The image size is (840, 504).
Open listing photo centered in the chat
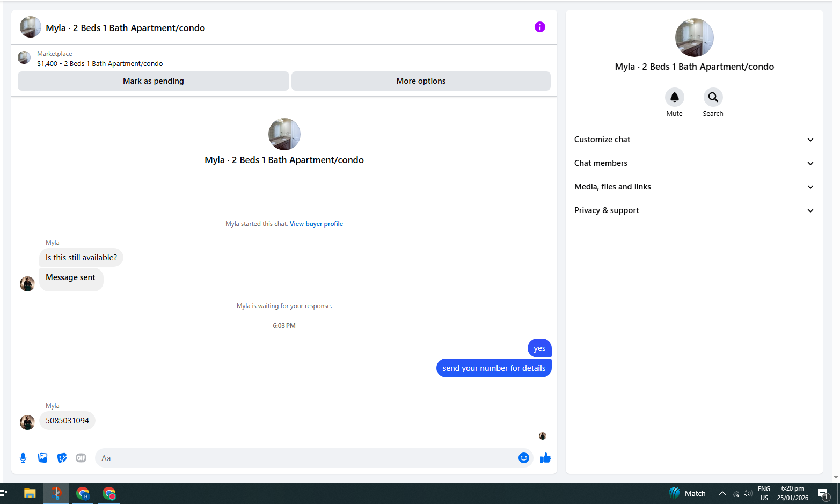(284, 134)
